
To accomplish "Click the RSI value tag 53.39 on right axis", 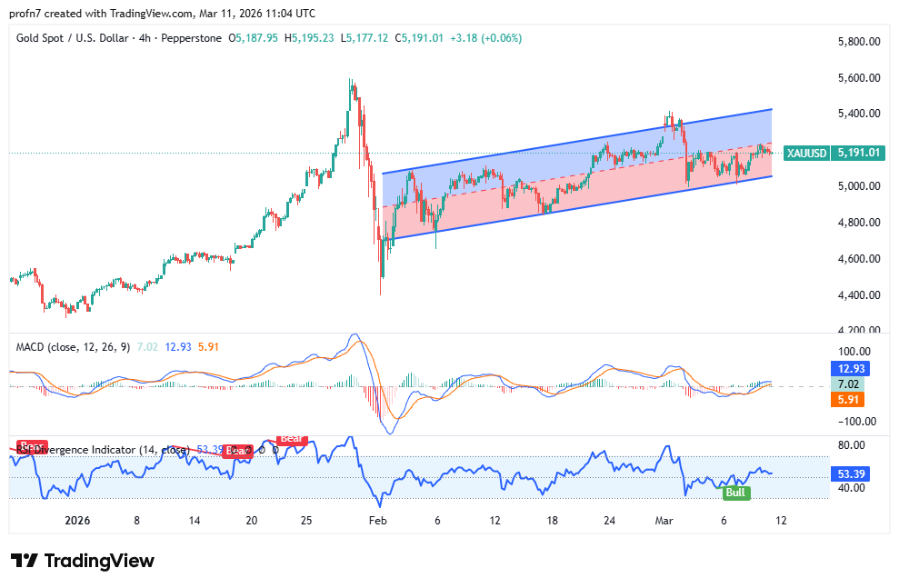I will click(x=851, y=473).
